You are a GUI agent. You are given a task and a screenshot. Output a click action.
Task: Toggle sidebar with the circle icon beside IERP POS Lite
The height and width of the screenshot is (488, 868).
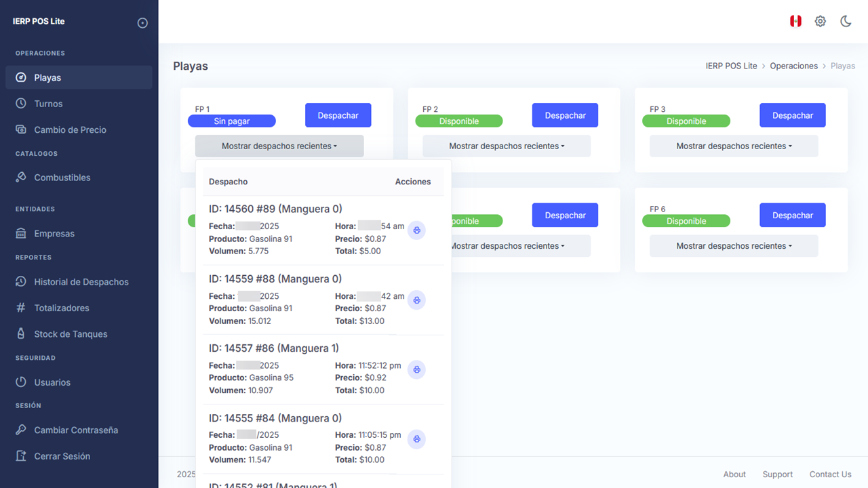click(x=142, y=22)
